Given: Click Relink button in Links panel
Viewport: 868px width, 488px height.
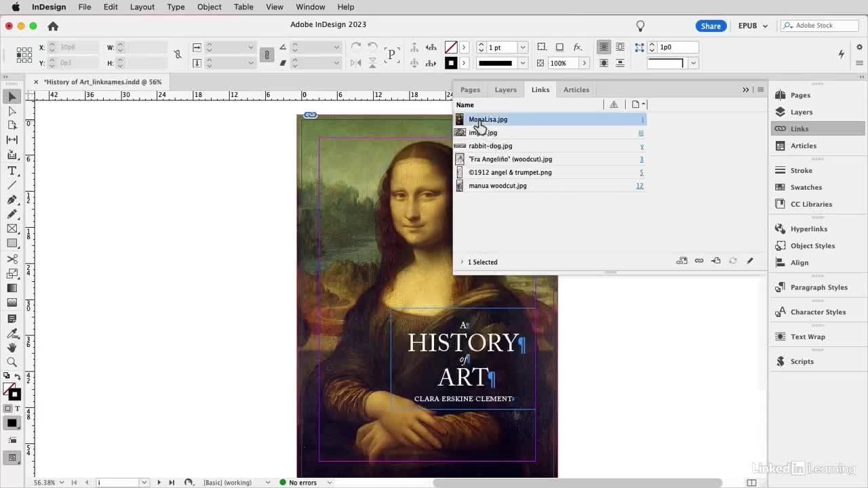Looking at the screenshot, I should [x=699, y=261].
